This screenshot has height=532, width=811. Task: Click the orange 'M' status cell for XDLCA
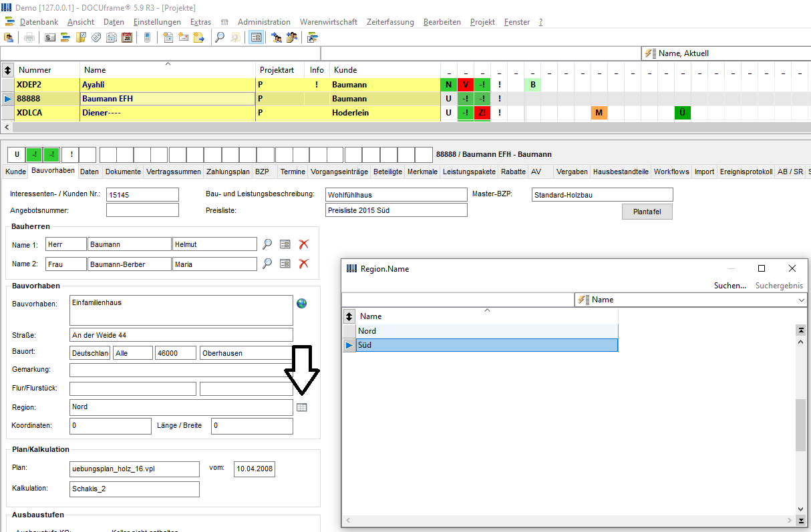point(599,113)
